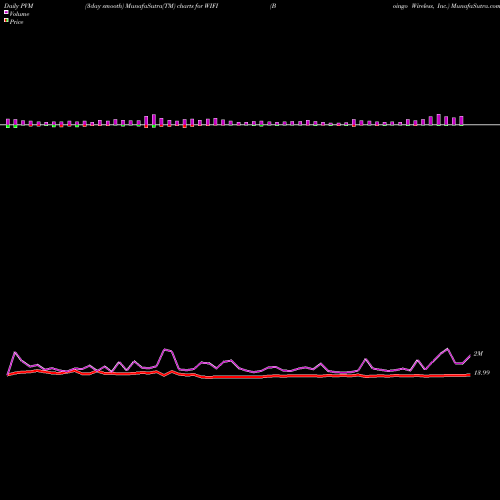Image resolution: width=500 pixels, height=500 pixels.
Task: Click the Price legend color swatch
Action: click(x=6, y=20)
